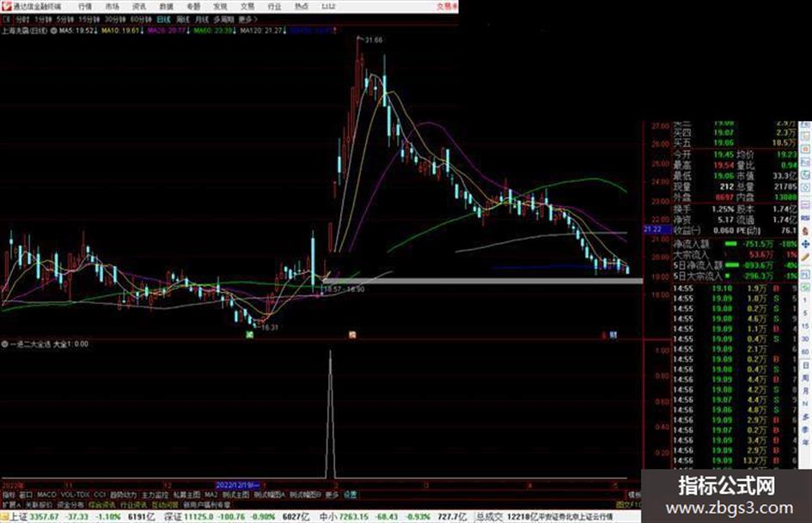Open the 互动问答 link
812x523 pixels.
(165, 504)
